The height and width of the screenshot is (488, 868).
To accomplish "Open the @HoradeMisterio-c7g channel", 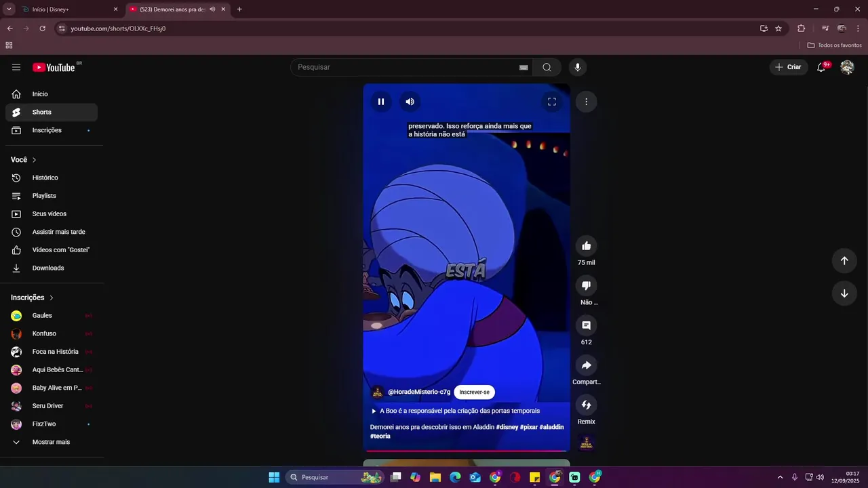I will [x=418, y=392].
